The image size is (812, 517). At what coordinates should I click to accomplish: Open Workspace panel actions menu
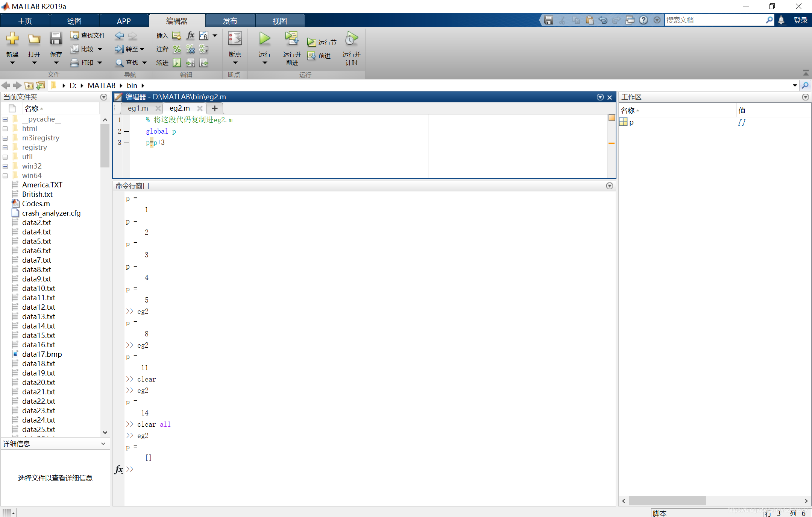pyautogui.click(x=805, y=97)
